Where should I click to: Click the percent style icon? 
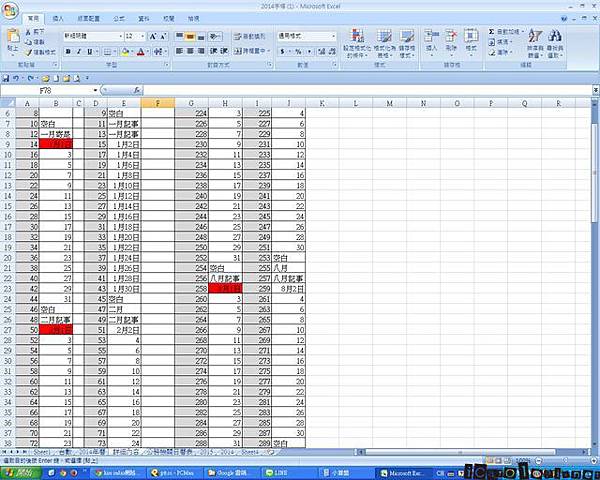coord(298,51)
